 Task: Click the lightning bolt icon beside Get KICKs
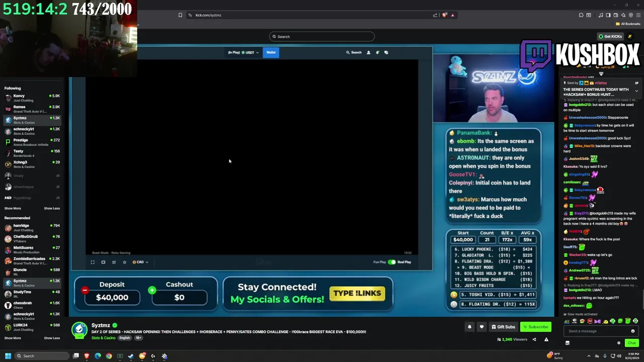click(630, 36)
